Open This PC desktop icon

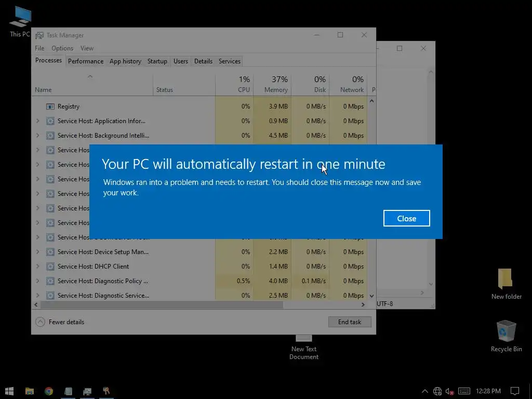[x=20, y=22]
